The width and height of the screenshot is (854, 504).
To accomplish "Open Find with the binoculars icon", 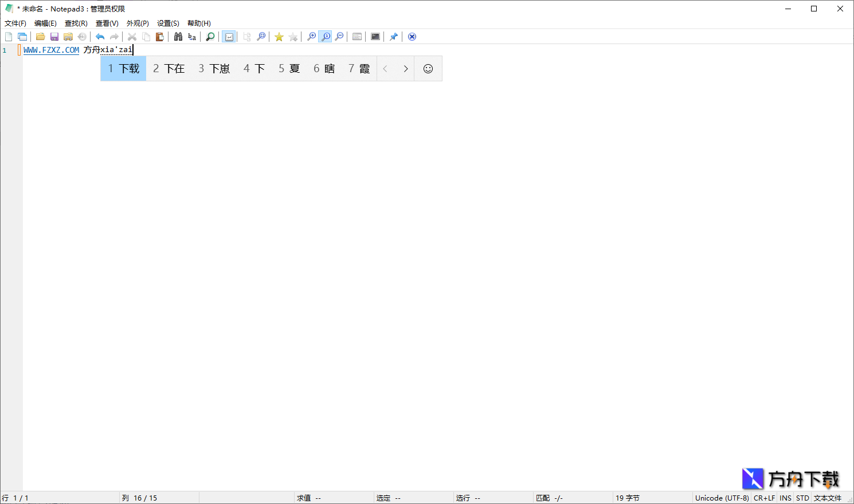I will (x=178, y=36).
